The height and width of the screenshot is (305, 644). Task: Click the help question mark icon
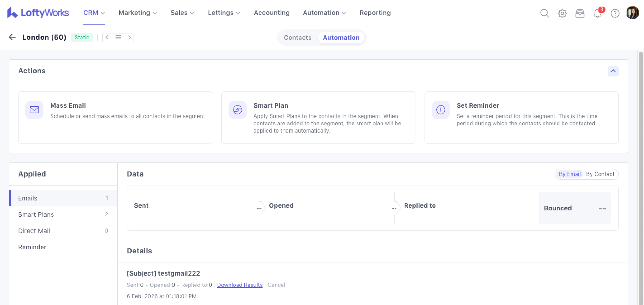pyautogui.click(x=615, y=13)
